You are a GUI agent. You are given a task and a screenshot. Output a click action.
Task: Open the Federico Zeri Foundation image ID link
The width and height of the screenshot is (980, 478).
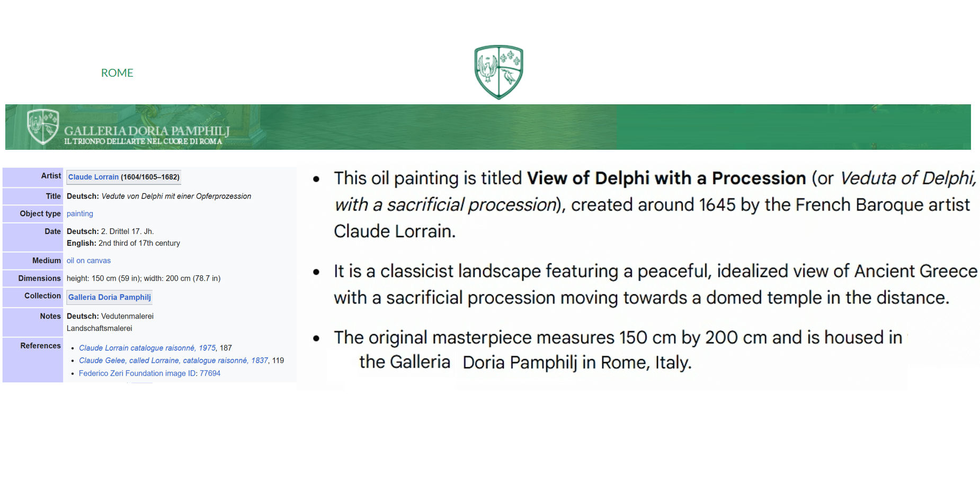(149, 373)
